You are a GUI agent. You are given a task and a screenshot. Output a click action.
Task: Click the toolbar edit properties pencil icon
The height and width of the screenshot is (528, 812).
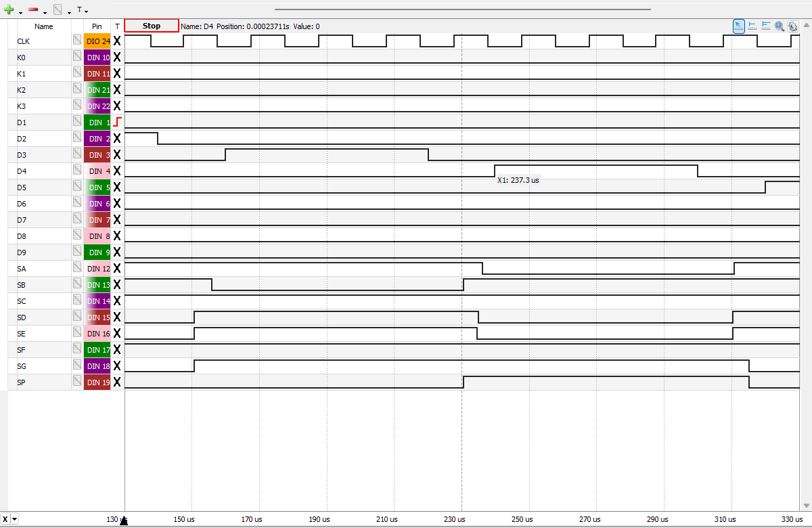coord(58,10)
